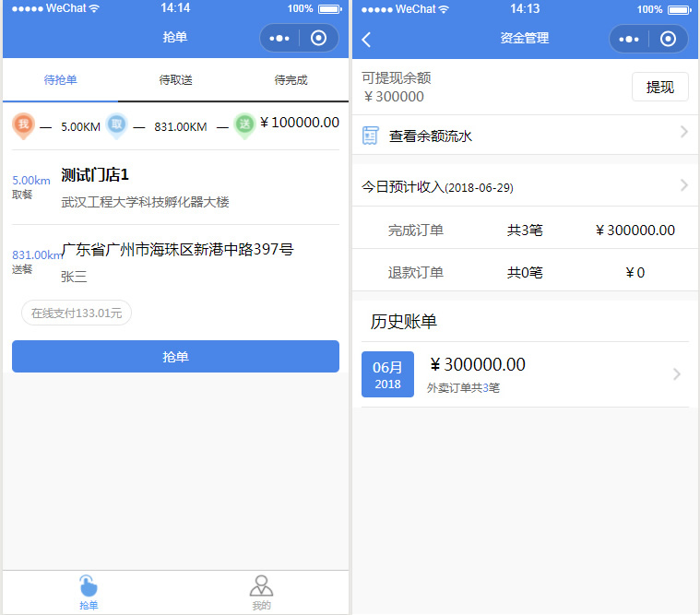This screenshot has width=700, height=615.
Task: Tap the blue 06月 2018 date block
Action: coord(387,374)
